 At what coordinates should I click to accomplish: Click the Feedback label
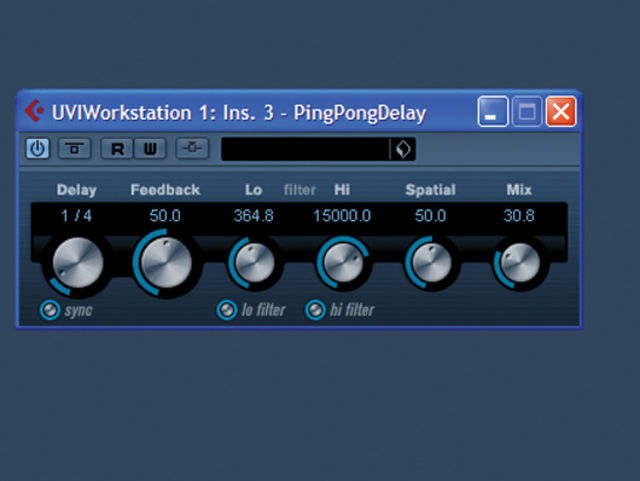165,190
